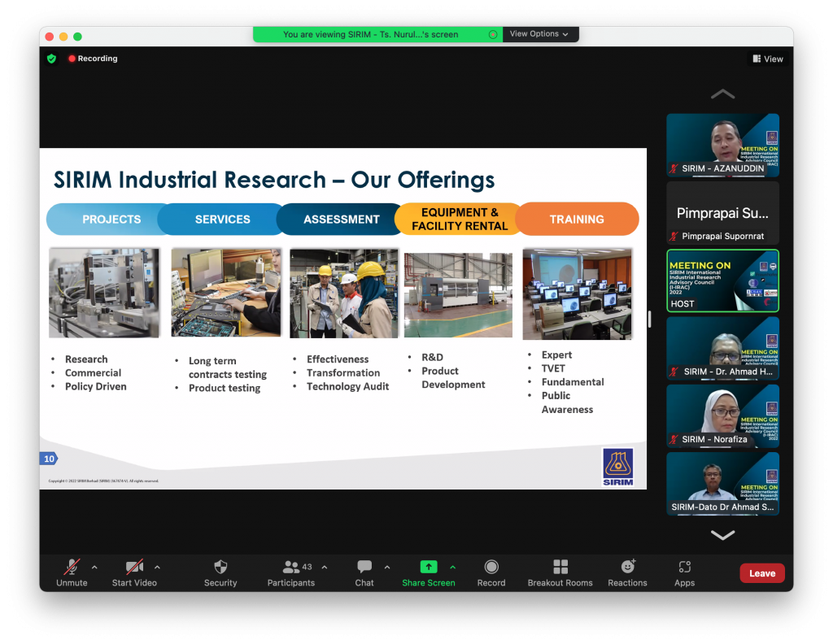Viewport: 833px width, 644px height.
Task: Select the SIRIM-Dato Dr Ahmad S... tile
Action: [722, 484]
